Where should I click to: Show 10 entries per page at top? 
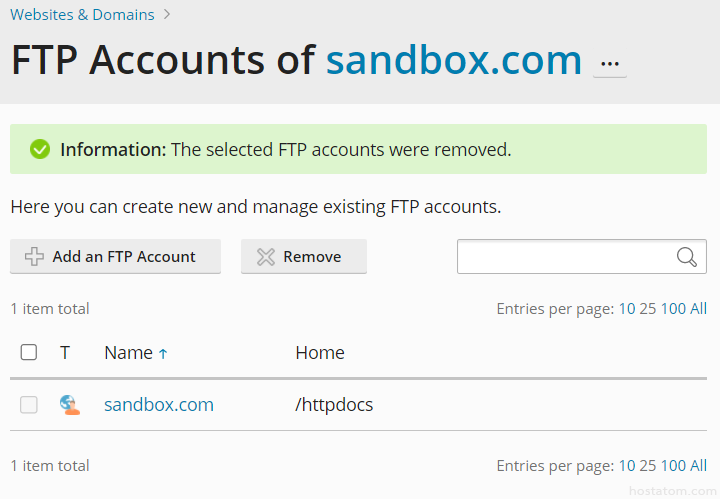pyautogui.click(x=626, y=309)
